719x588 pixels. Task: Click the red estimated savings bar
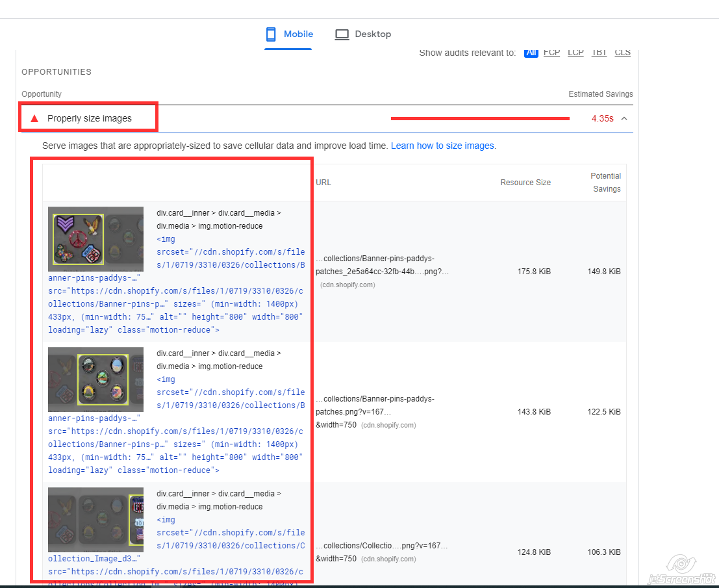click(x=480, y=118)
